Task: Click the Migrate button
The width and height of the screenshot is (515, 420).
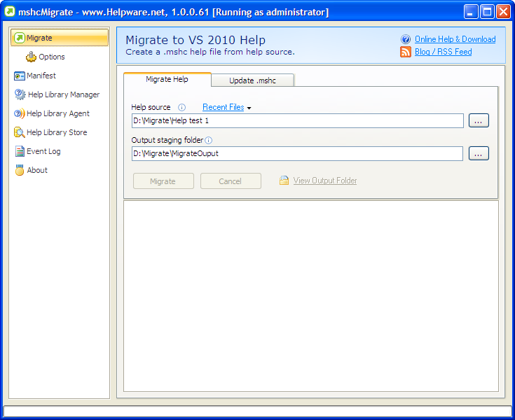Action: point(163,181)
